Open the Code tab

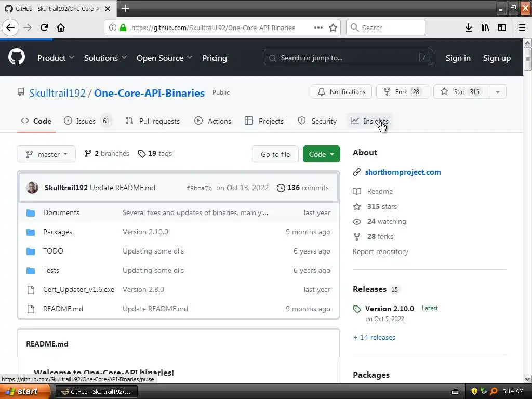point(36,121)
